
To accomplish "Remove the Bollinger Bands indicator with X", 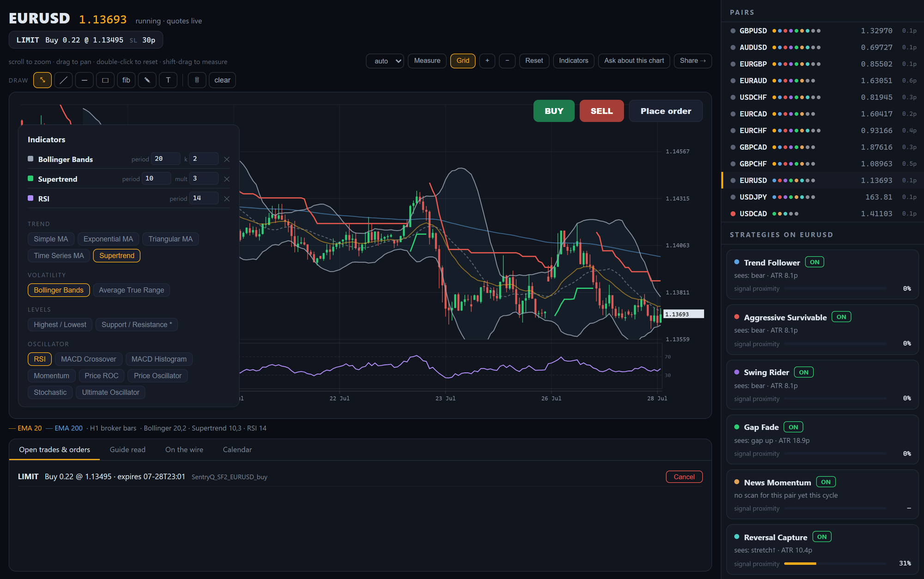I will coord(227,159).
